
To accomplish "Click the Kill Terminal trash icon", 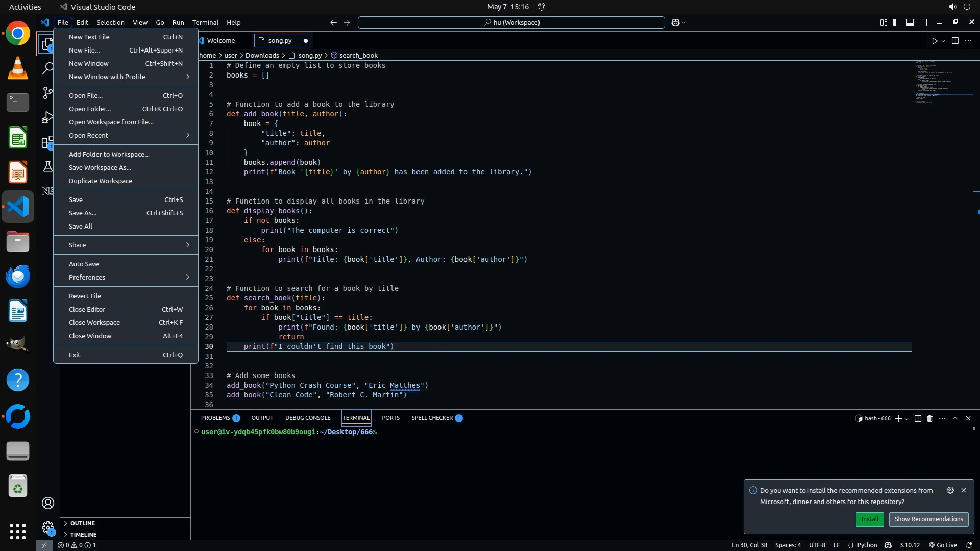I will coord(929,418).
